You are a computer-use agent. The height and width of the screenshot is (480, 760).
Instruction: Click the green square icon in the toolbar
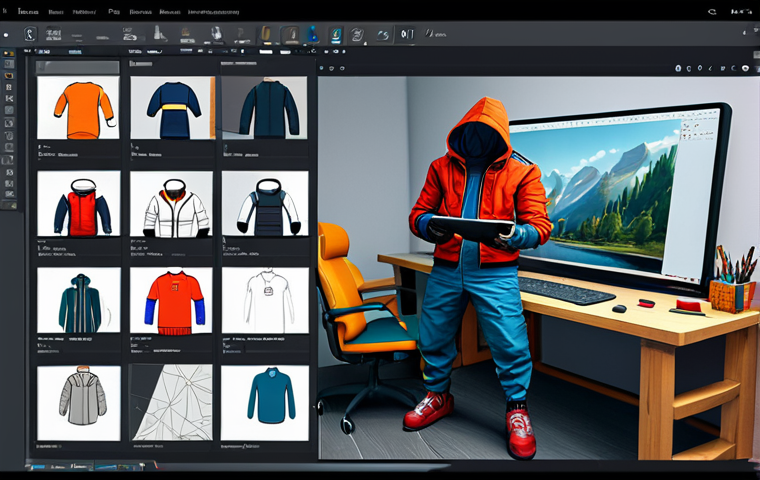pos(336,35)
